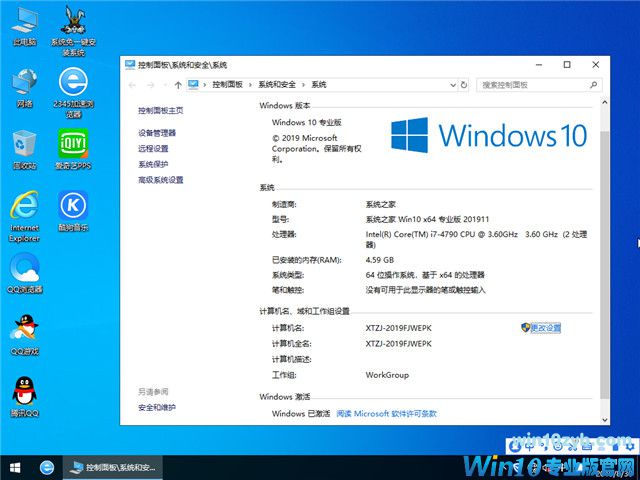Launch the 腾讯QQ penguin icon
This screenshot has width=640, height=480.
24,397
